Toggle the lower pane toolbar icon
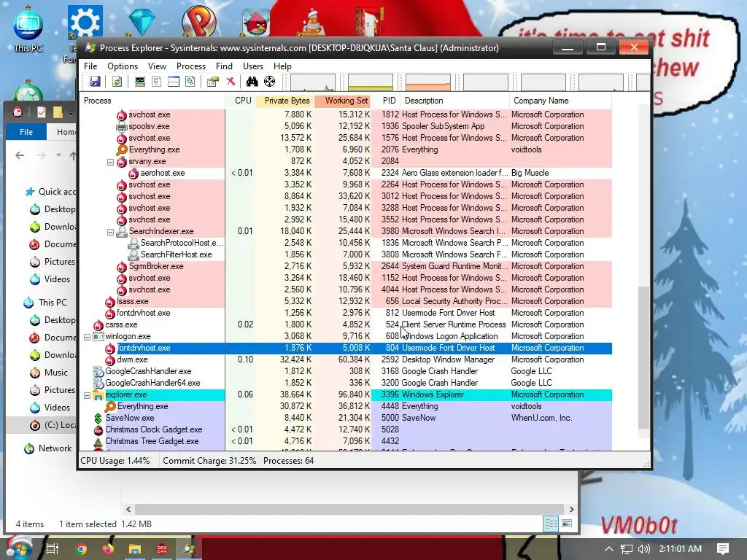The height and width of the screenshot is (560, 747). pos(174,82)
